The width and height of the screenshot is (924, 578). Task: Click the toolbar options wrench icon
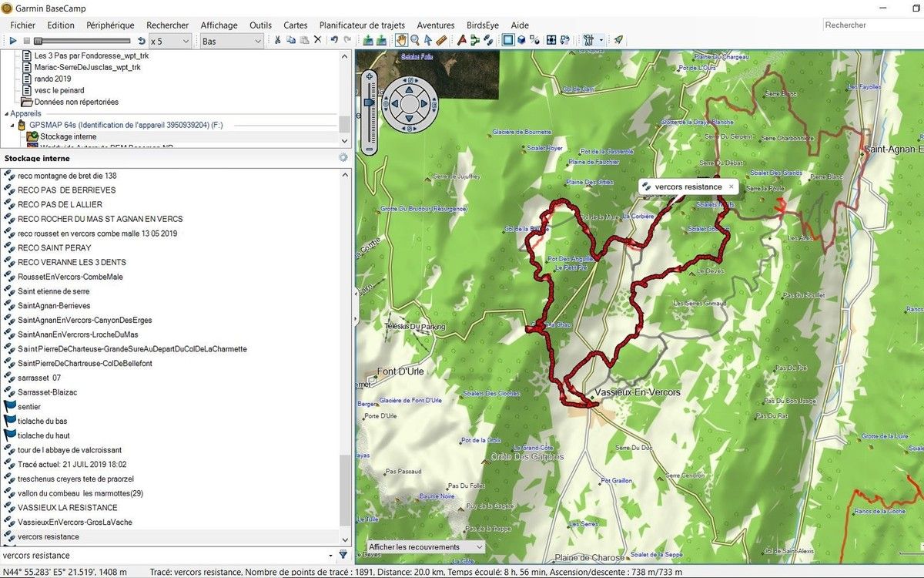588,40
